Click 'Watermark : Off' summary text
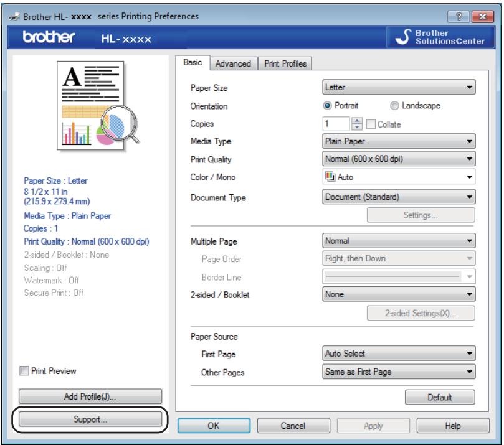The height and width of the screenshot is (445, 504). pyautogui.click(x=52, y=280)
